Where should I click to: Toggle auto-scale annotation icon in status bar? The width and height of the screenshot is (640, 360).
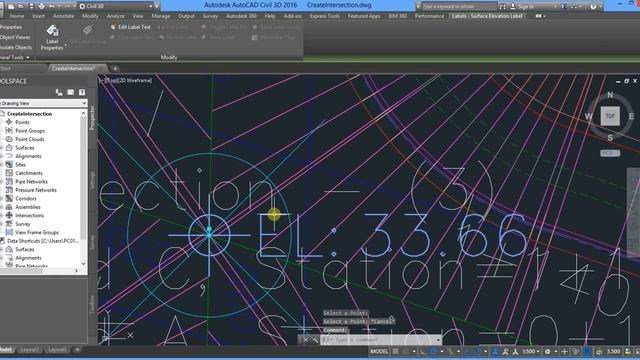[x=505, y=351]
